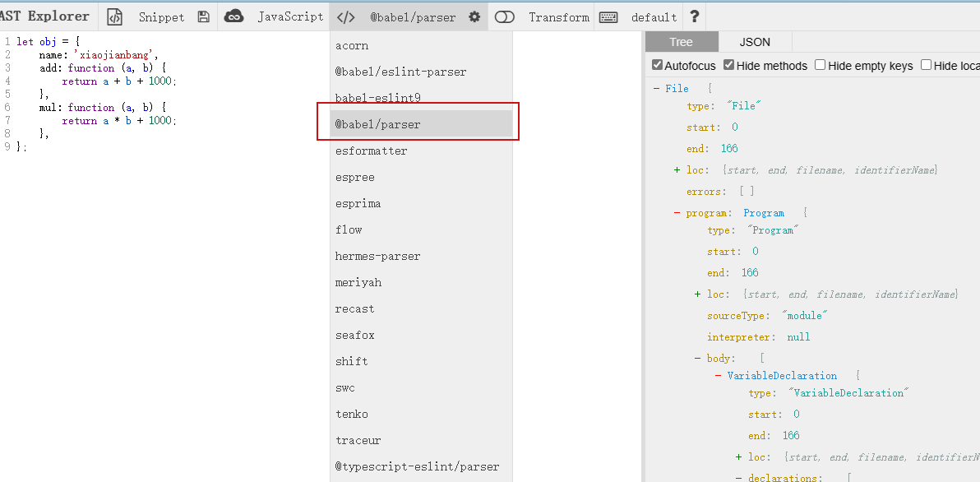Pick @typescript-eslint/parser from the list
Screen dimensions: 980x482
pyautogui.click(x=417, y=467)
